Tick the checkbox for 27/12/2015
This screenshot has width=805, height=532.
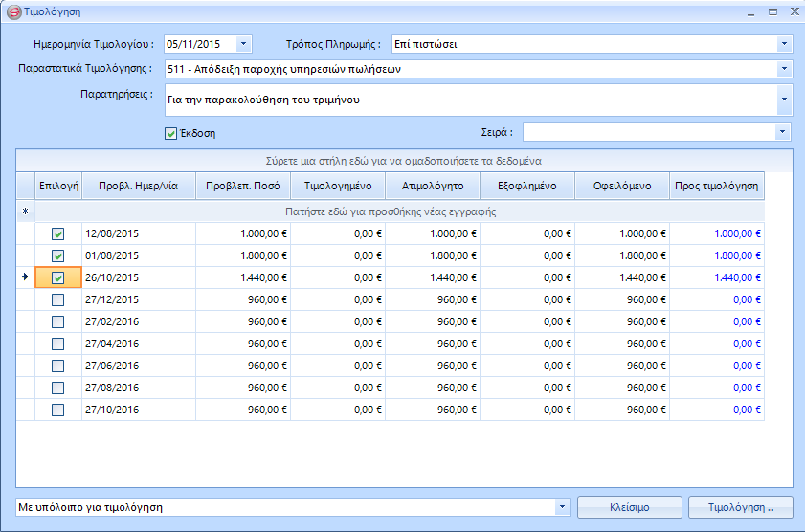pos(57,299)
